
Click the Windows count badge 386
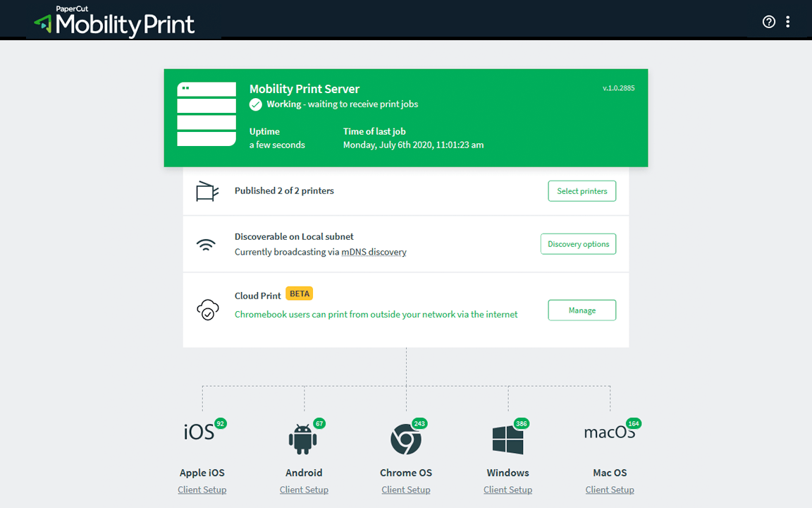pyautogui.click(x=522, y=423)
